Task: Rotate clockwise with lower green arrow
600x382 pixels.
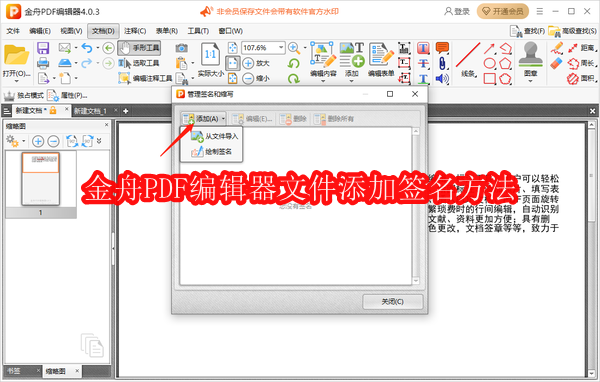Action: 294,78
